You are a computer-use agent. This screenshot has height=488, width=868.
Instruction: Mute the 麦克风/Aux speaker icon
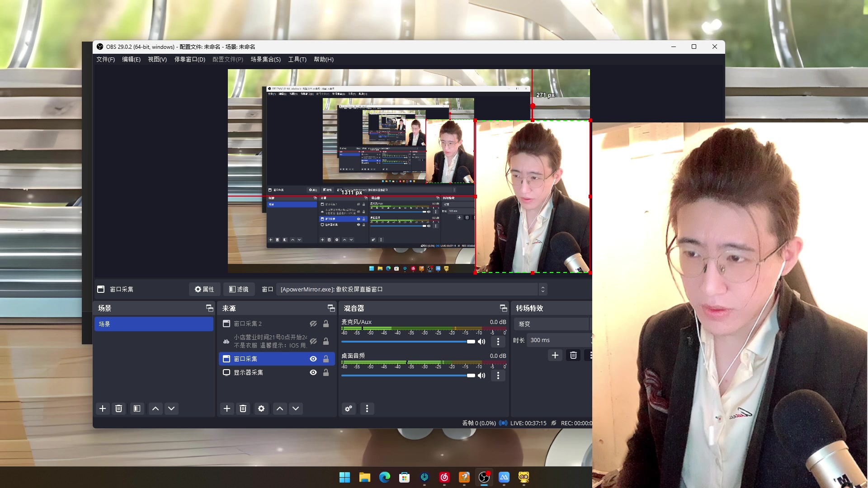click(x=481, y=342)
